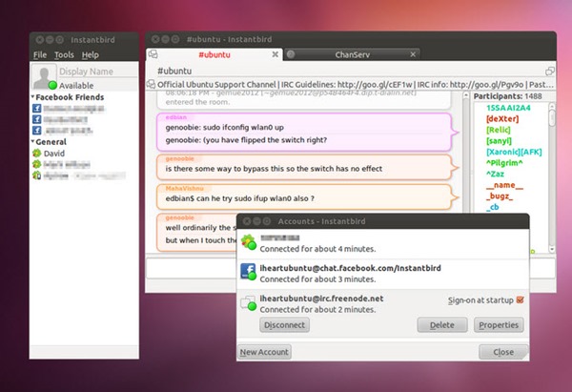Open the File menu in Instantbird
This screenshot has width=572, height=392.
click(x=40, y=55)
